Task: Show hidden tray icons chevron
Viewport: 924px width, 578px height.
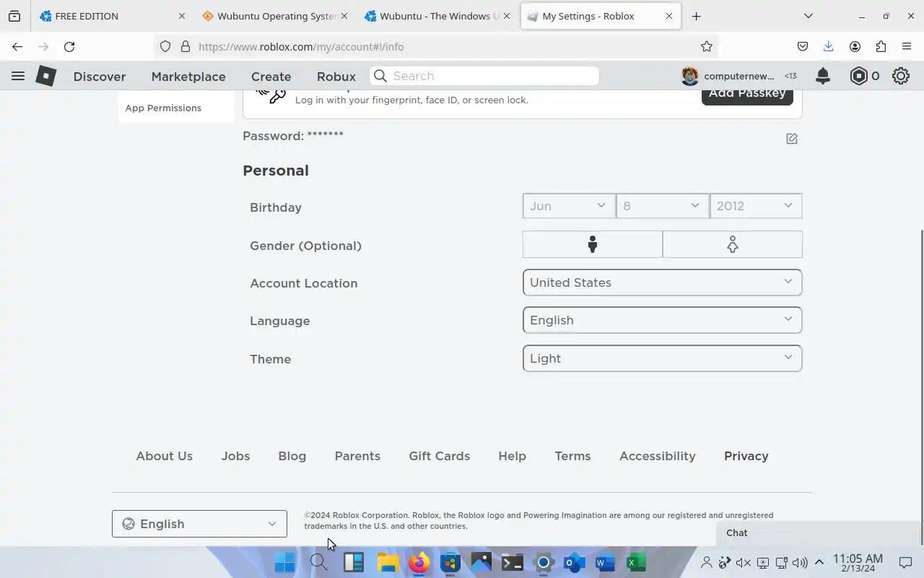Action: tap(819, 562)
